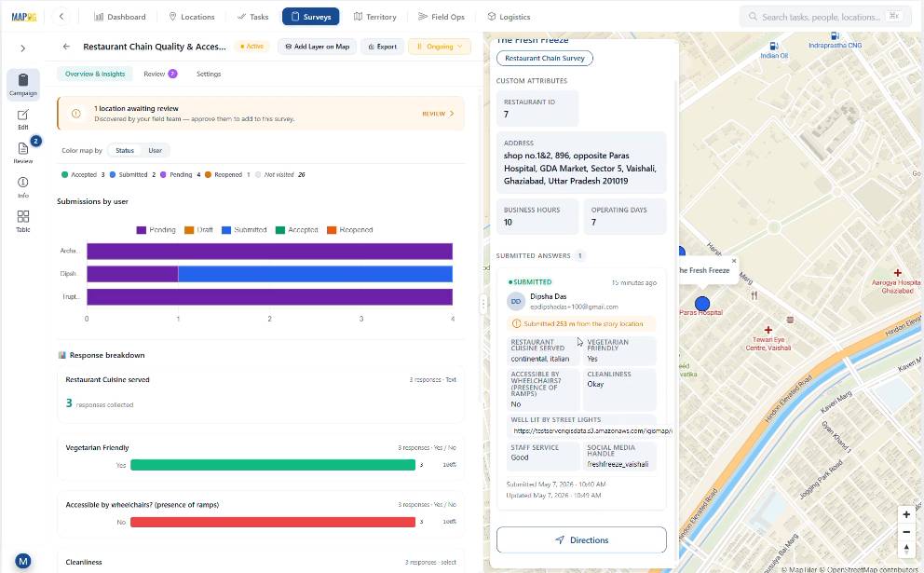Click the Directions button
924x573 pixels.
(581, 540)
